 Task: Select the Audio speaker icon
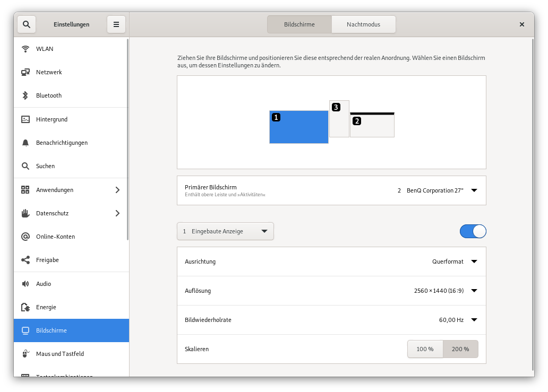click(25, 284)
